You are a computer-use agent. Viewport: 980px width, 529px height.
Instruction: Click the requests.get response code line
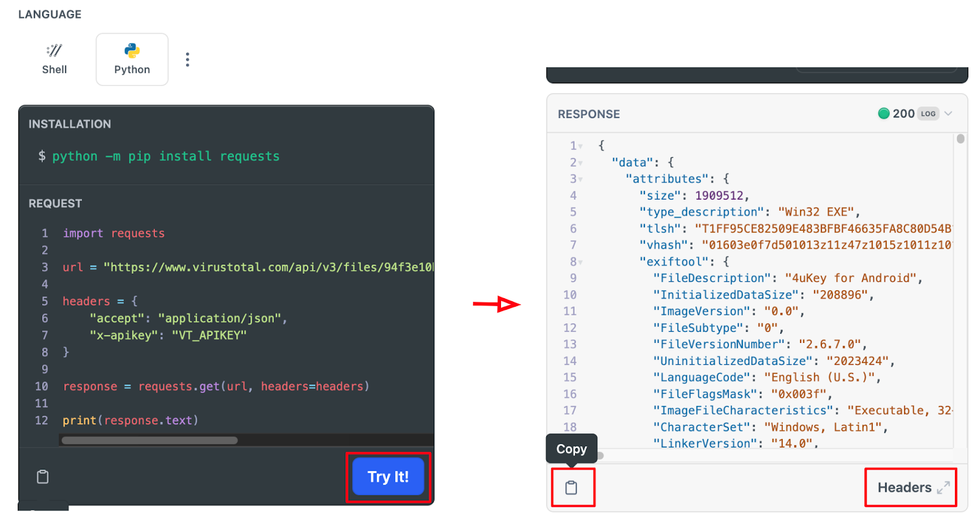pyautogui.click(x=216, y=386)
